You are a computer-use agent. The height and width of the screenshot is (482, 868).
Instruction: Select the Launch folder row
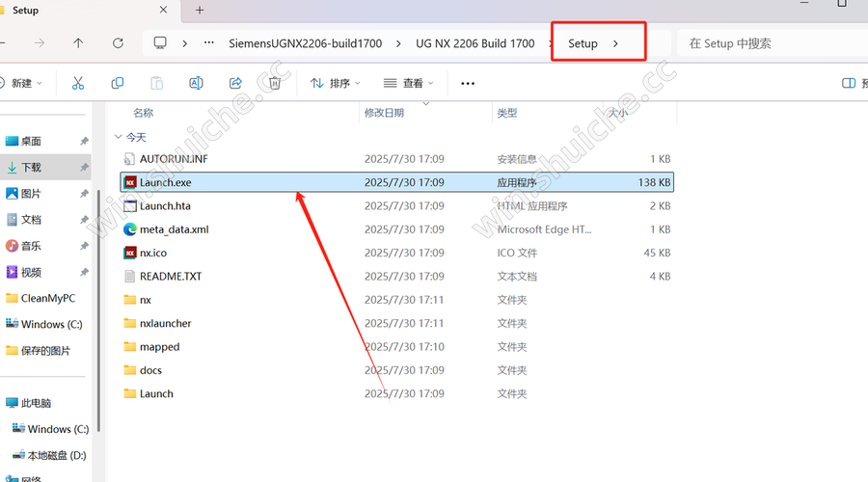[x=397, y=393]
